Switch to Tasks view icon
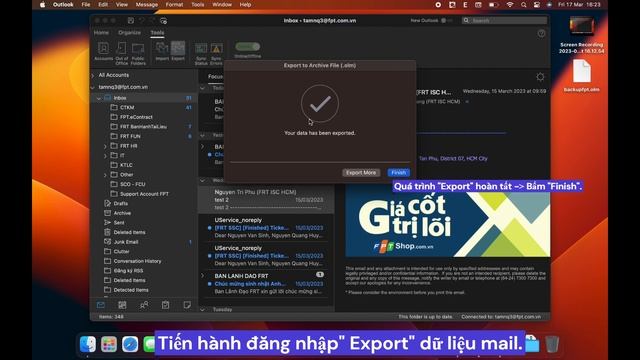This screenshot has height=360, width=640. point(165,305)
